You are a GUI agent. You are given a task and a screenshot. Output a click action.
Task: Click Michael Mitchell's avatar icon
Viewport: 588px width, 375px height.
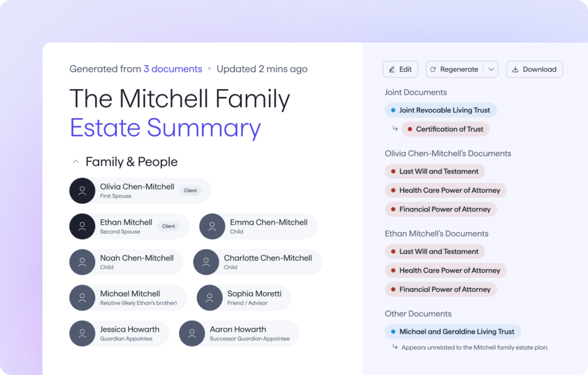pos(82,297)
